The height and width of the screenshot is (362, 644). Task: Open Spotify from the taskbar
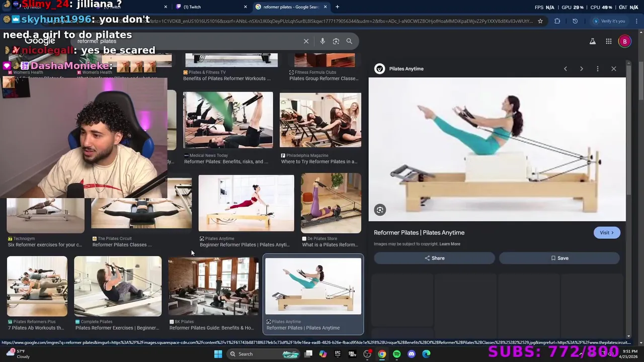click(397, 354)
